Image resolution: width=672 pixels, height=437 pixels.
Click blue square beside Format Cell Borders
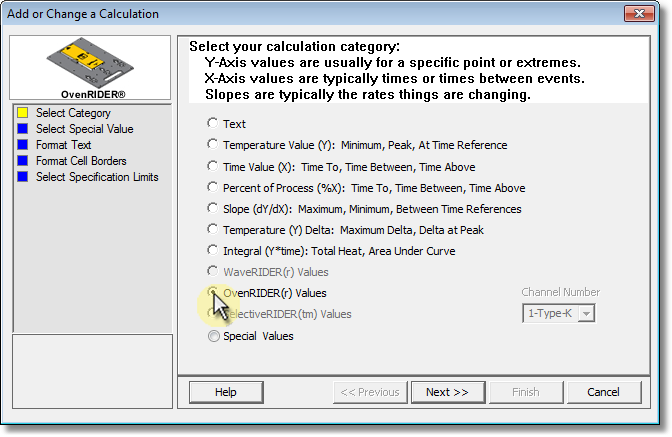23,161
